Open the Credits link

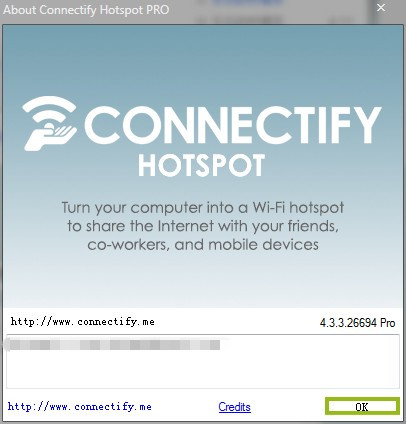click(x=234, y=407)
